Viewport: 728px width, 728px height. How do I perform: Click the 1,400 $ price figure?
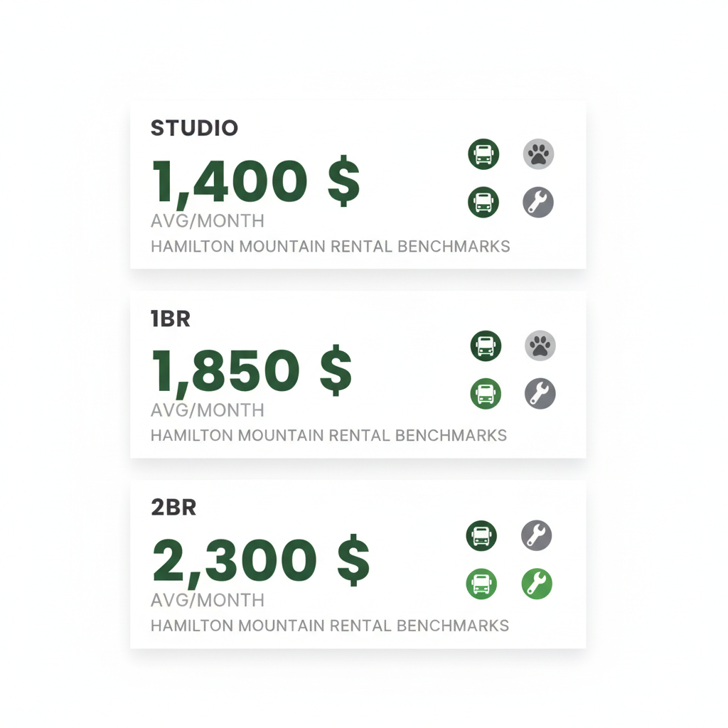click(255, 181)
